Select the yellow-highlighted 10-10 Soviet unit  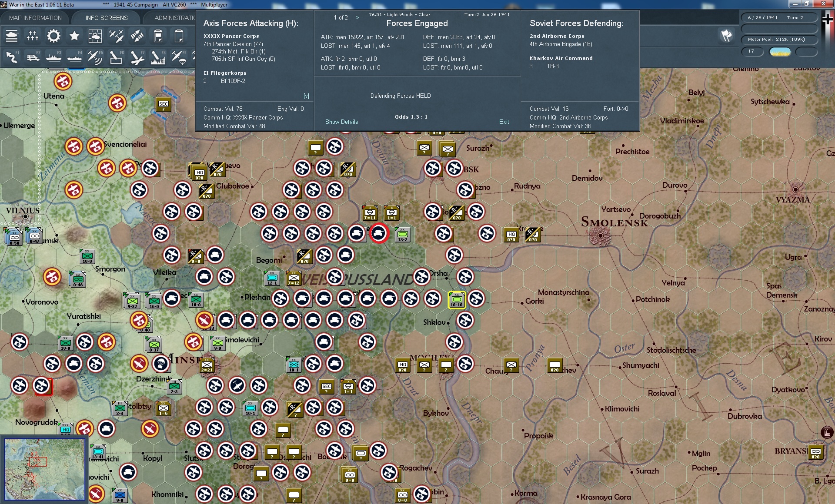click(x=457, y=300)
